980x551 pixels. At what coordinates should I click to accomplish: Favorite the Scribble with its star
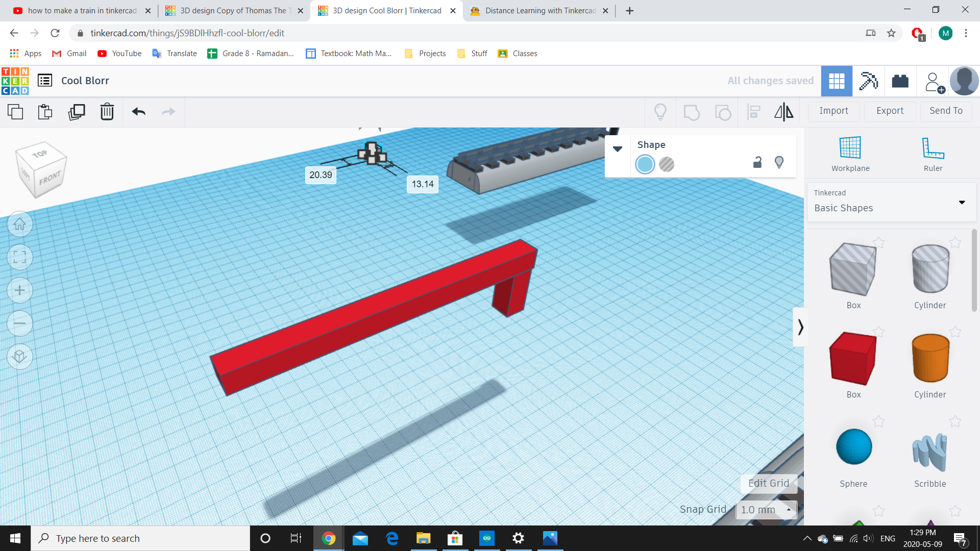tap(955, 421)
